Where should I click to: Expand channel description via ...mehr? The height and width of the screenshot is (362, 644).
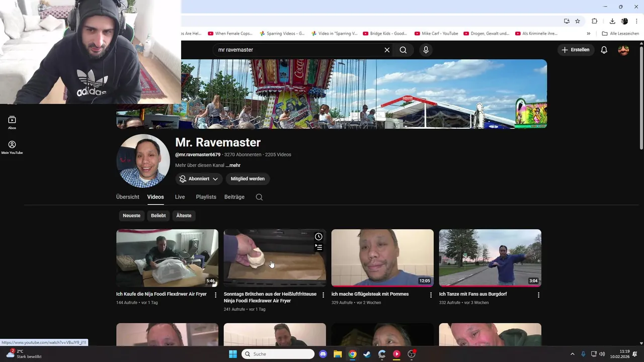point(233,165)
